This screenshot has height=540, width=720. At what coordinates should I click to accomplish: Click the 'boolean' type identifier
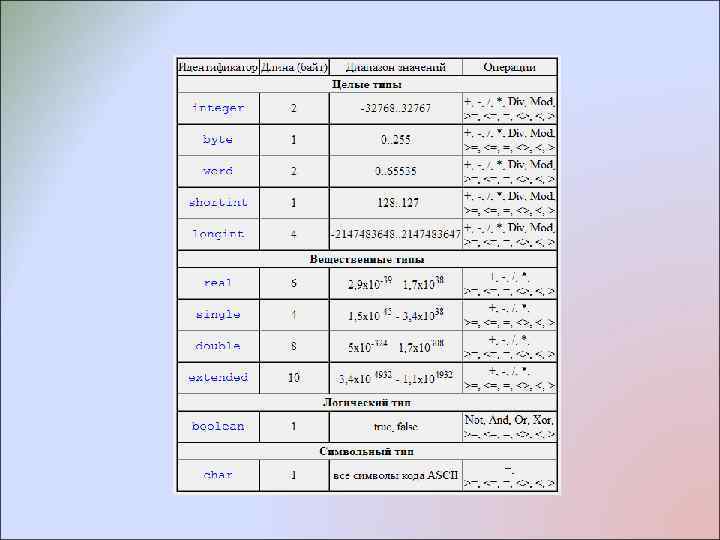click(x=218, y=427)
